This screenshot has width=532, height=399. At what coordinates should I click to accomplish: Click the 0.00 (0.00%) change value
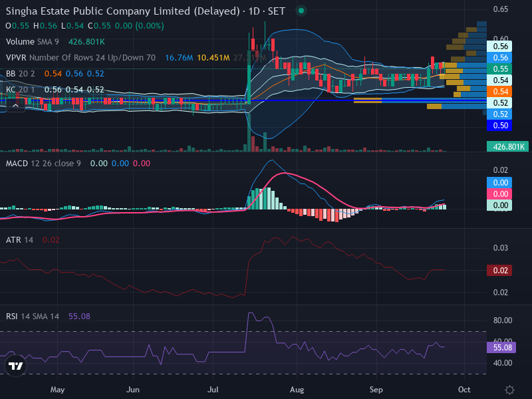140,26
